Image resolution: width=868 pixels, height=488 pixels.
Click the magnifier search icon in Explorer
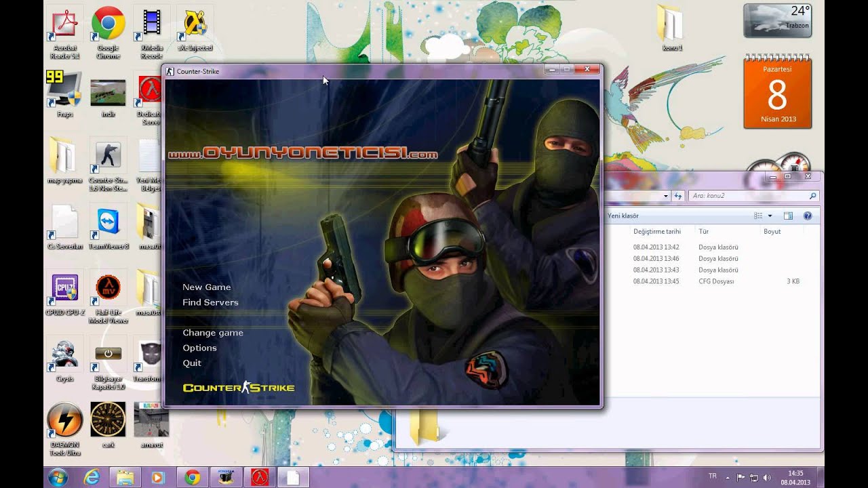coord(813,196)
